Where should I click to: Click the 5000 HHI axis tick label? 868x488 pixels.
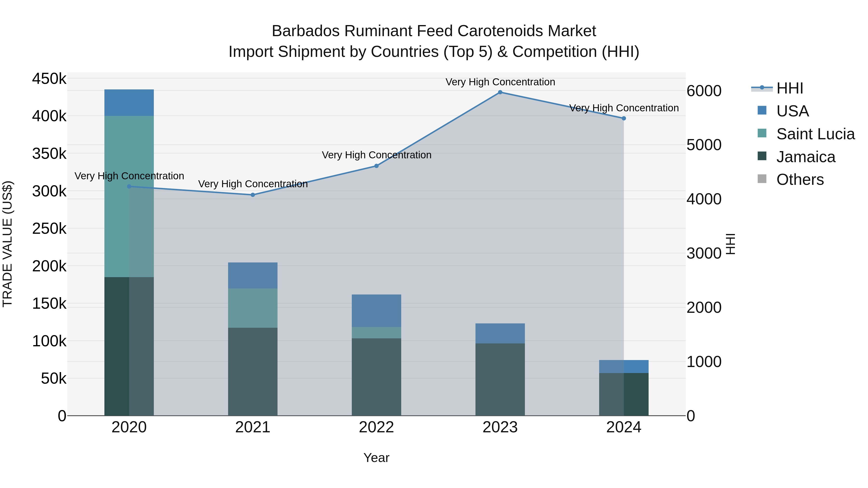[704, 145]
